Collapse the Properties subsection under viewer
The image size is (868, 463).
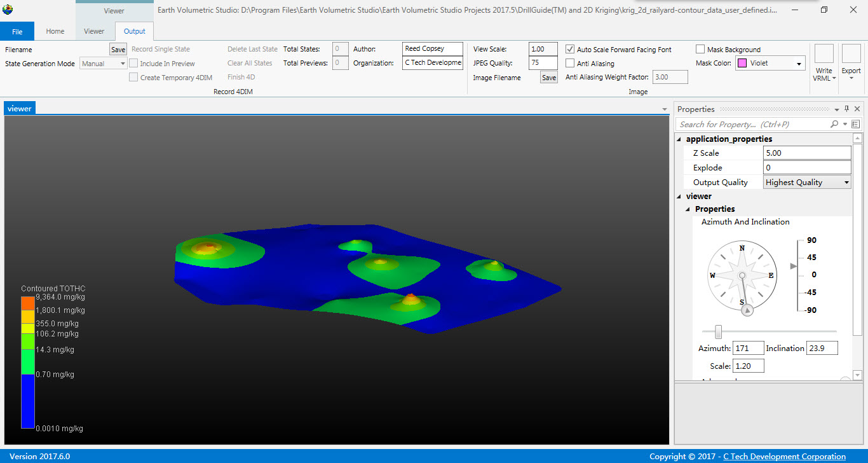688,209
